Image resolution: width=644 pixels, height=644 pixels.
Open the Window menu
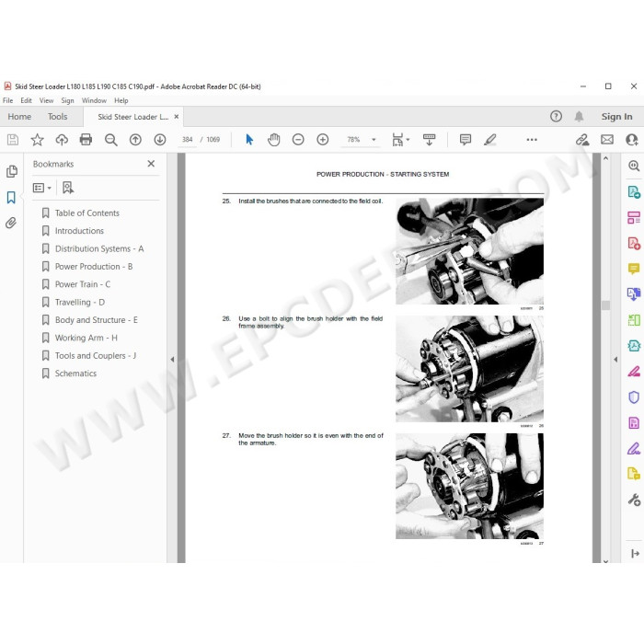[94, 100]
